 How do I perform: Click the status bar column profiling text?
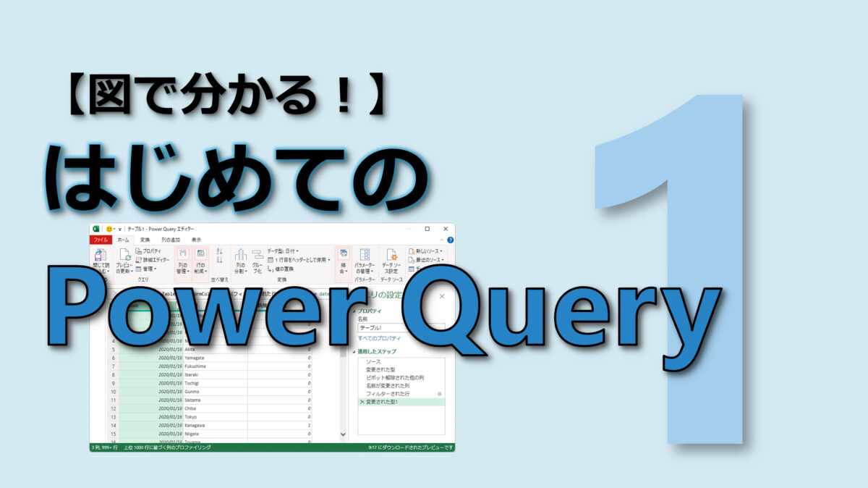[168, 448]
